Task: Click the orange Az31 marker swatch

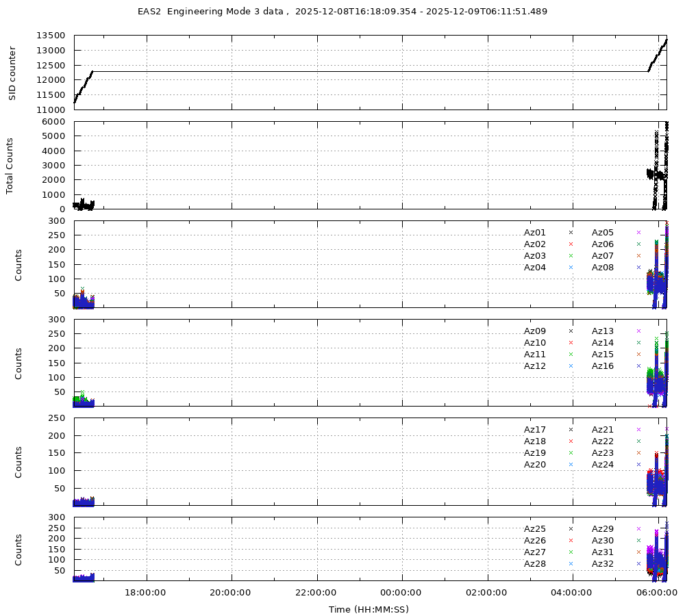Action: pyautogui.click(x=638, y=552)
